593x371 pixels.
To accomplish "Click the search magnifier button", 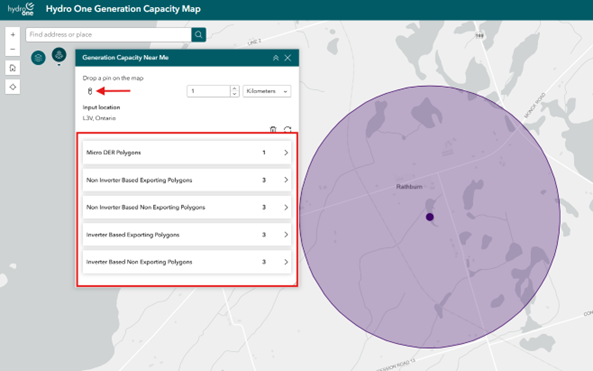I will (x=199, y=35).
